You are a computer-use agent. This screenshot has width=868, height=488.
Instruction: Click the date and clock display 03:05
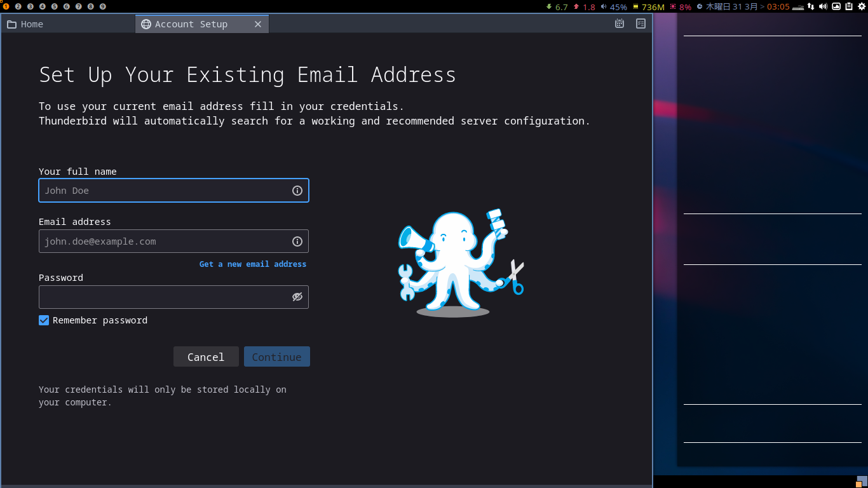[x=743, y=7]
